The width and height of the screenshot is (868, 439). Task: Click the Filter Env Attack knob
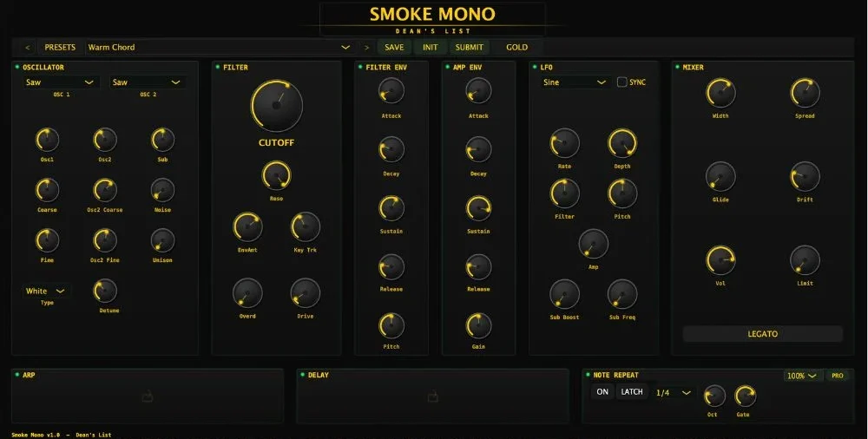(x=391, y=91)
